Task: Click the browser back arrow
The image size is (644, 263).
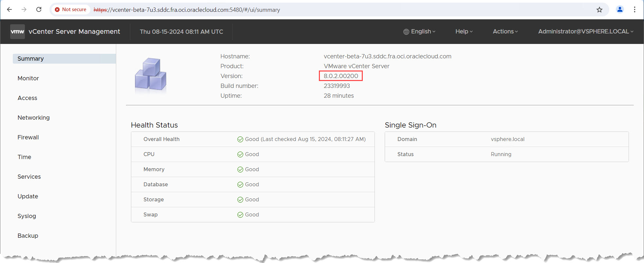Action: coord(9,10)
